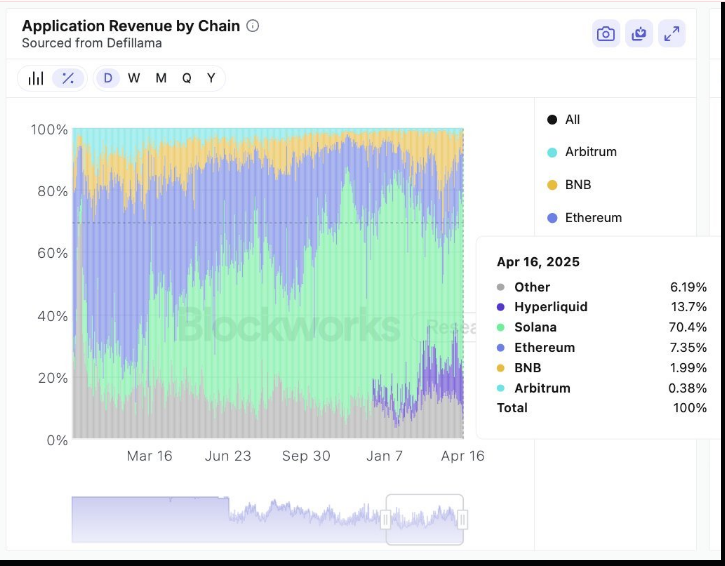Click Ethereum value '7.35%' in tooltip
Viewport: 725px width, 566px height.
[688, 348]
